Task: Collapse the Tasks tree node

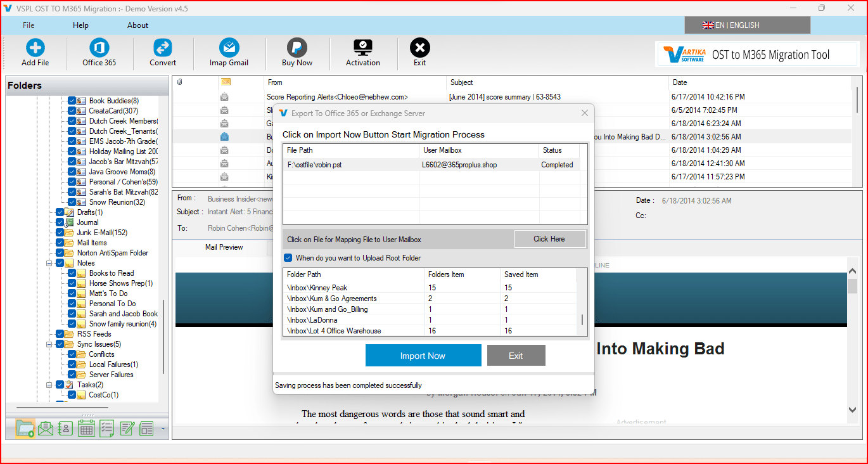Action: coord(49,385)
